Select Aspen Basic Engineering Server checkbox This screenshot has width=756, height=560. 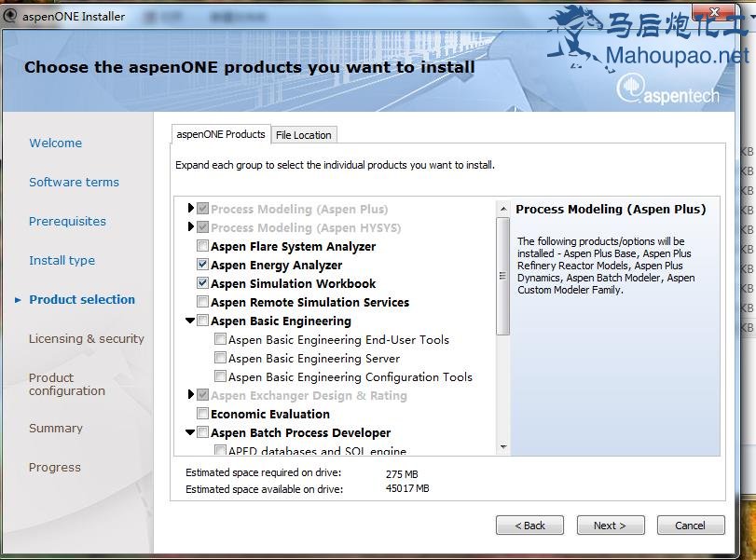(220, 359)
